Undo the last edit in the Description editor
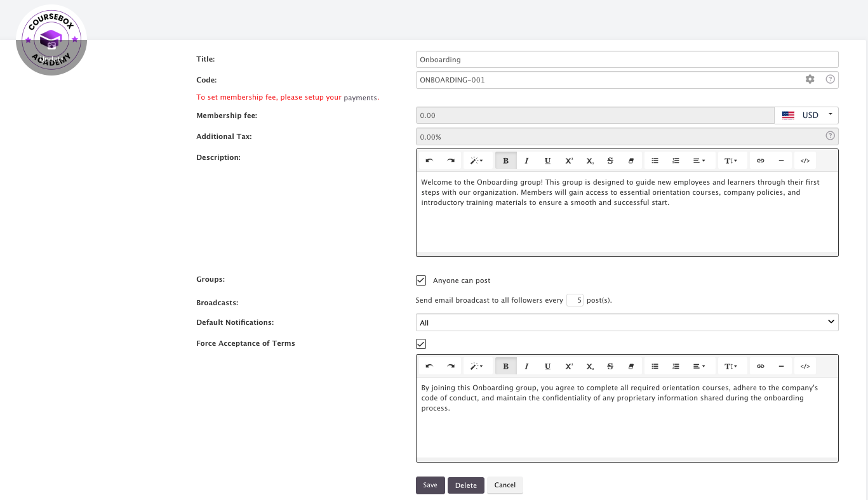Screen dimensions: 868x500 [x=429, y=161]
